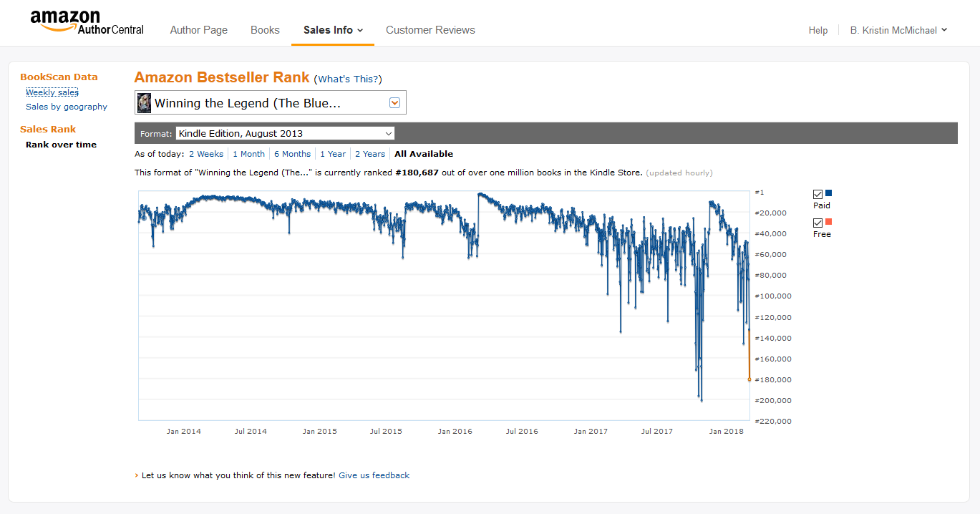The image size is (980, 514).
Task: Click the Jul 2014 axis label
Action: pos(251,431)
